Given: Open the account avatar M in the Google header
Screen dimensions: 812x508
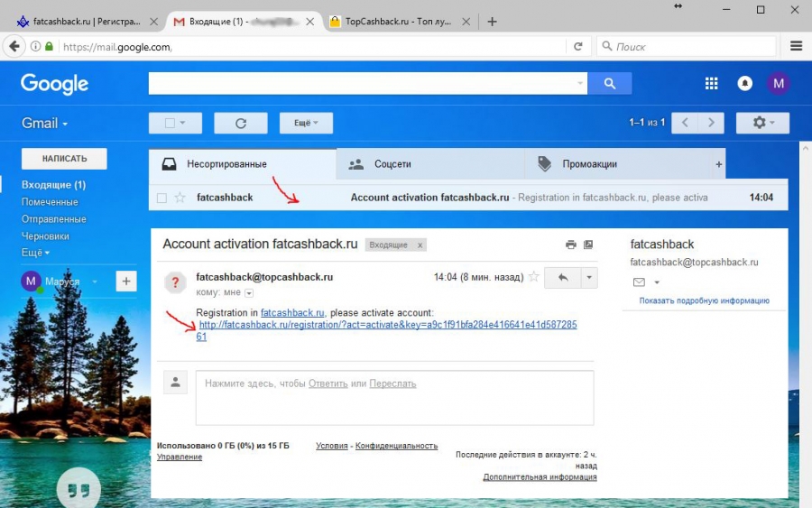Looking at the screenshot, I should 779,83.
